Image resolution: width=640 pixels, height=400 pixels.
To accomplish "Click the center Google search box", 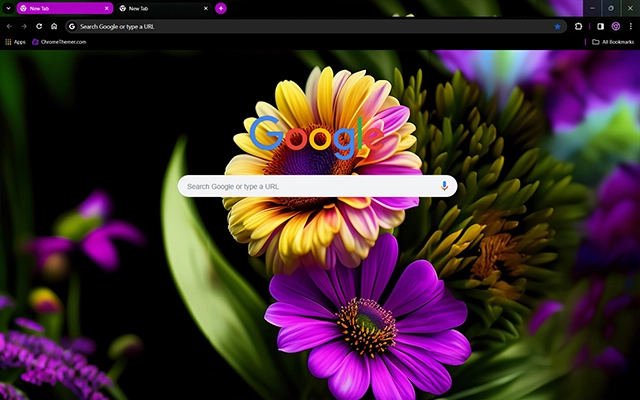I will point(317,186).
